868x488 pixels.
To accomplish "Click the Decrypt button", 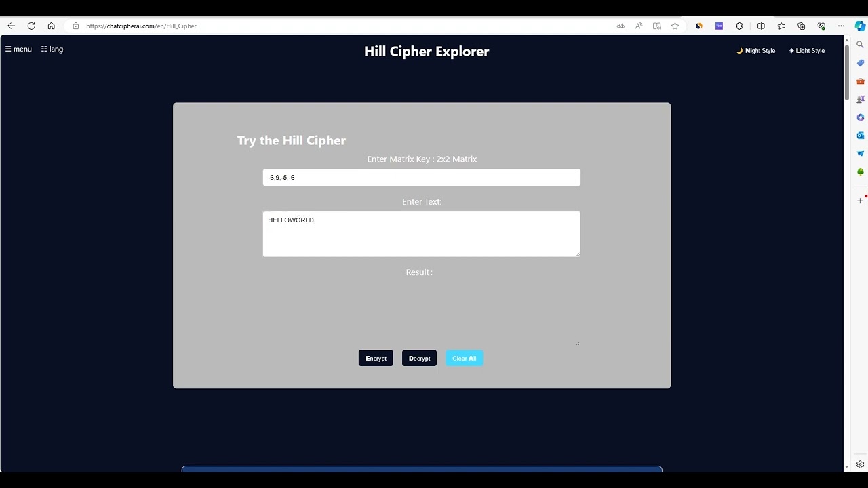I will coord(419,358).
